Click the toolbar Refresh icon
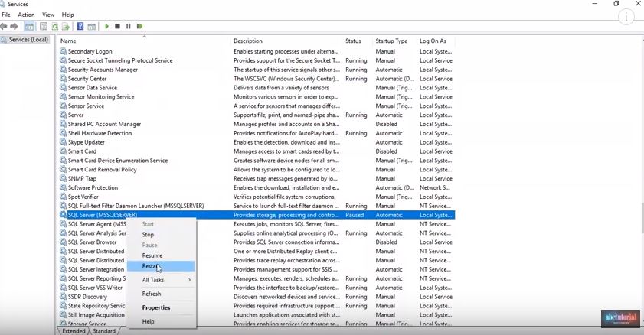 click(x=54, y=27)
